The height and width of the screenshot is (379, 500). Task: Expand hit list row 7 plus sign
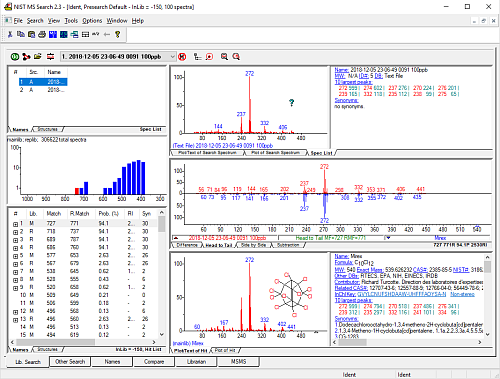pyautogui.click(x=15, y=272)
